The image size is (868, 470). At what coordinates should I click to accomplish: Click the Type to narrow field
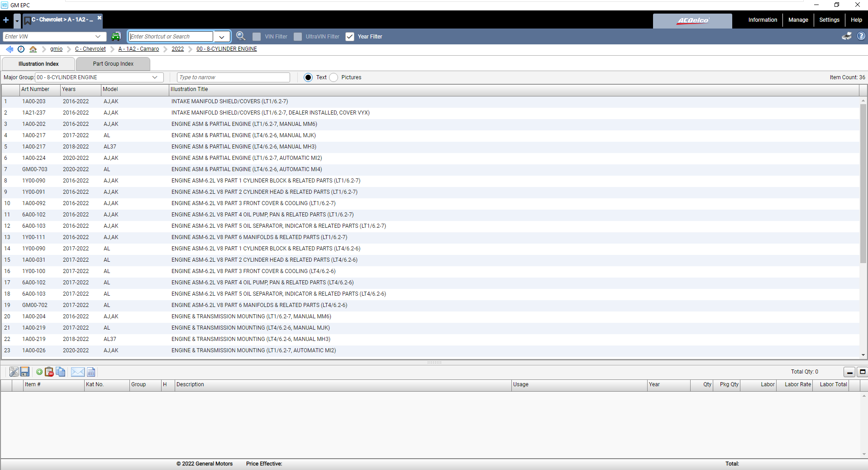234,77
